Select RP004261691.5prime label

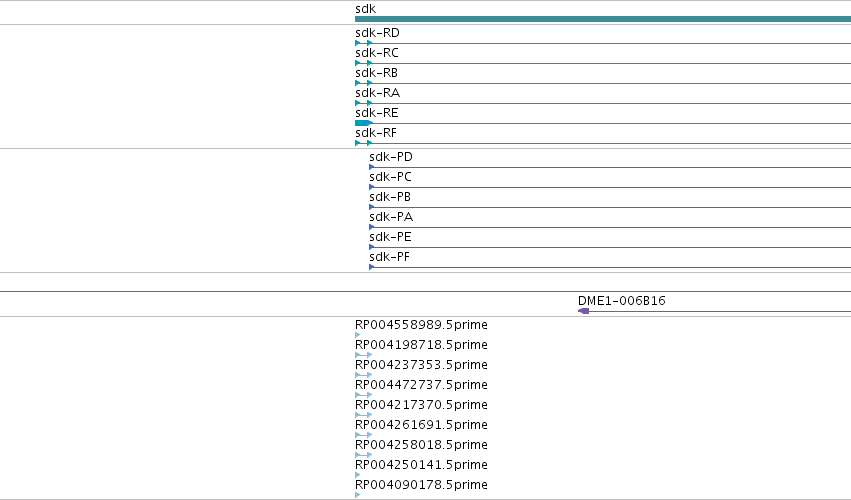click(421, 425)
